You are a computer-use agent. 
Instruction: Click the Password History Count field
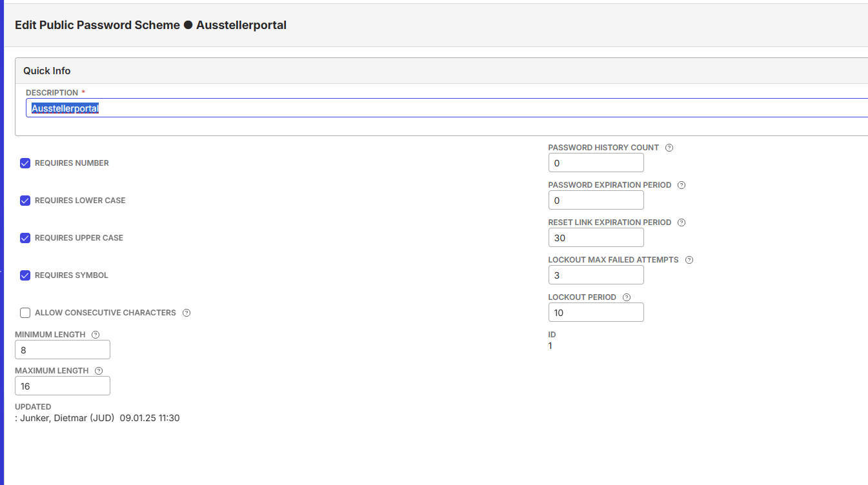(x=596, y=163)
